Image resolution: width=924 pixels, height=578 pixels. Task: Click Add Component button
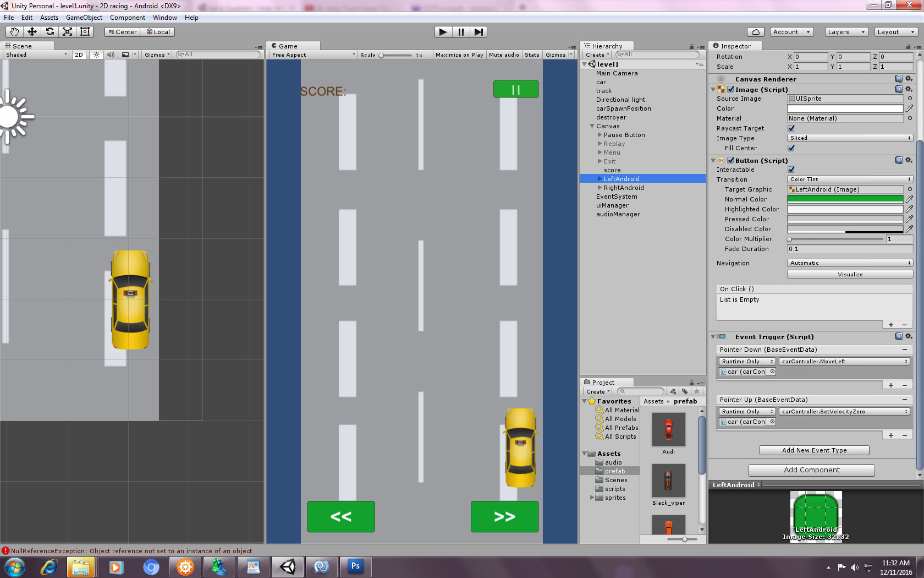pos(812,470)
